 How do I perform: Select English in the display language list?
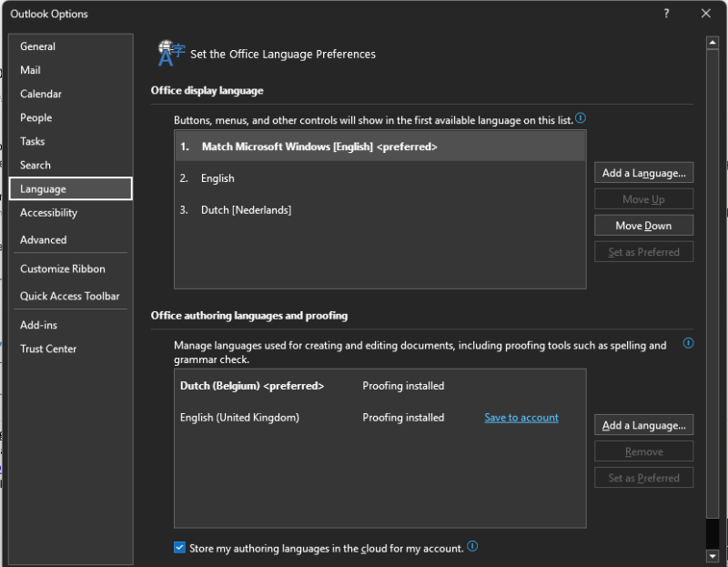[379, 178]
